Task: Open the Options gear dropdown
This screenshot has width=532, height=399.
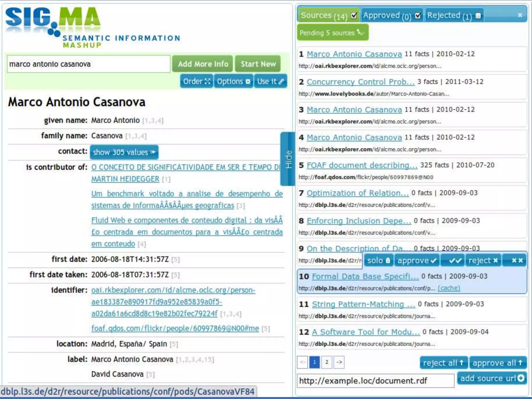Action: (233, 81)
